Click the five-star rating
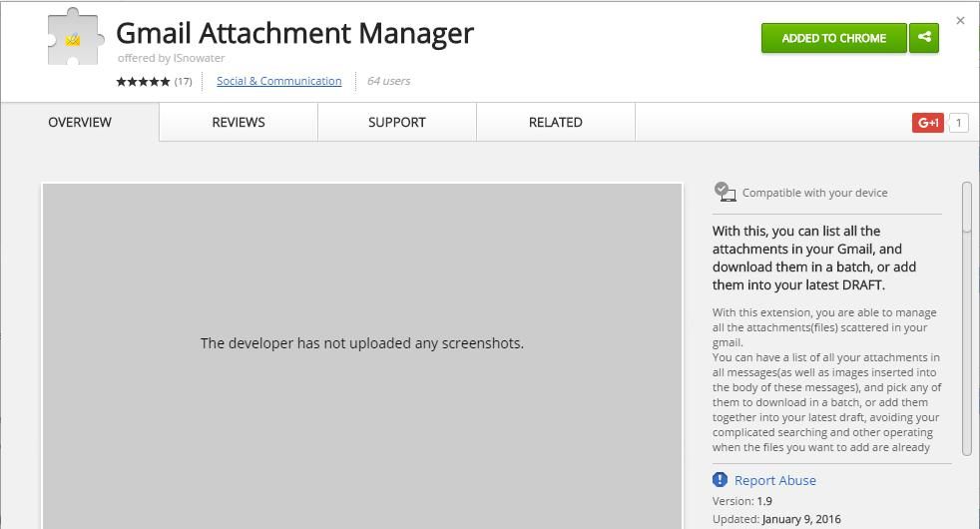 point(143,81)
